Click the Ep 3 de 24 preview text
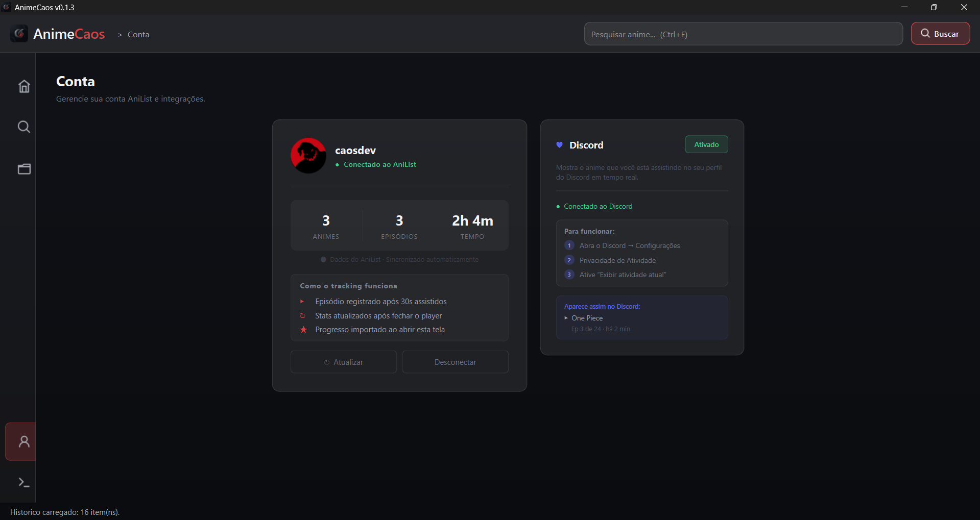The height and width of the screenshot is (520, 980). click(601, 329)
